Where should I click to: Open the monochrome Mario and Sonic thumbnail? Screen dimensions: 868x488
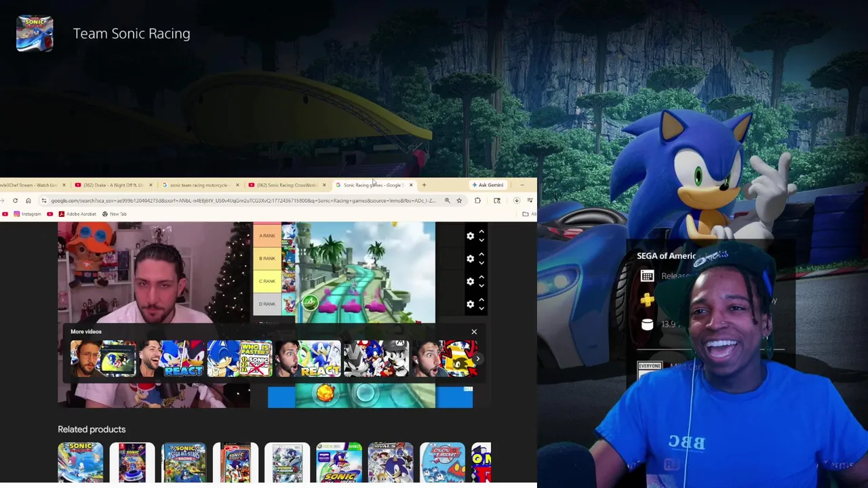[x=376, y=359]
